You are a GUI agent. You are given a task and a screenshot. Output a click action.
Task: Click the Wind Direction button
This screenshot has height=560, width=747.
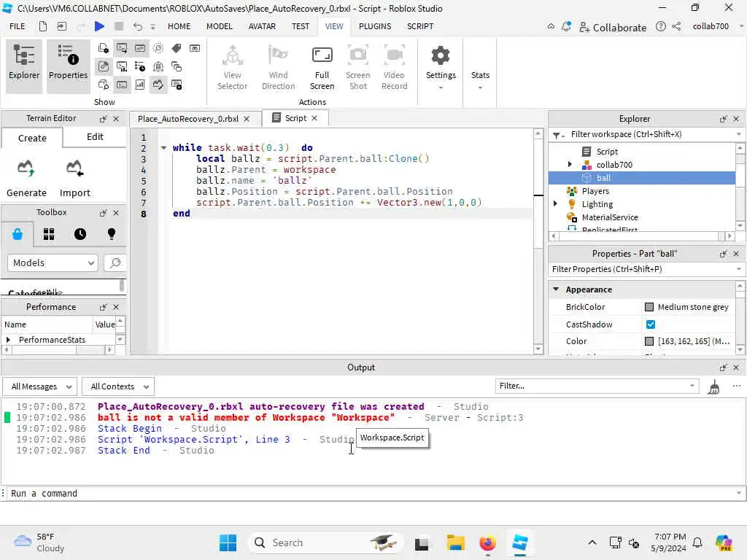tap(278, 67)
